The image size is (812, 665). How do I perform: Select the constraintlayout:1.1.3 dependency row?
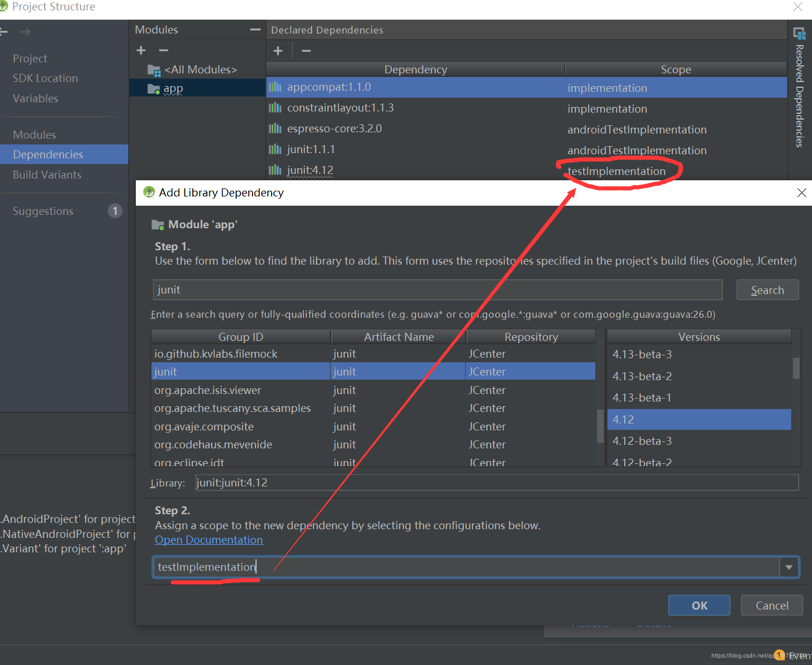click(526, 108)
